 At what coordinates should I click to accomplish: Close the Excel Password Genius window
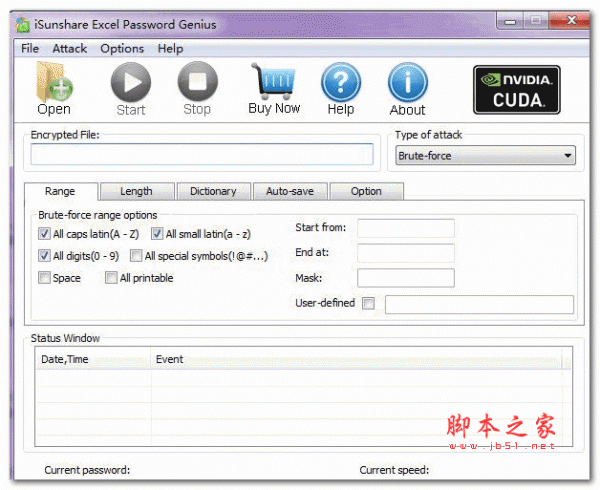570,20
